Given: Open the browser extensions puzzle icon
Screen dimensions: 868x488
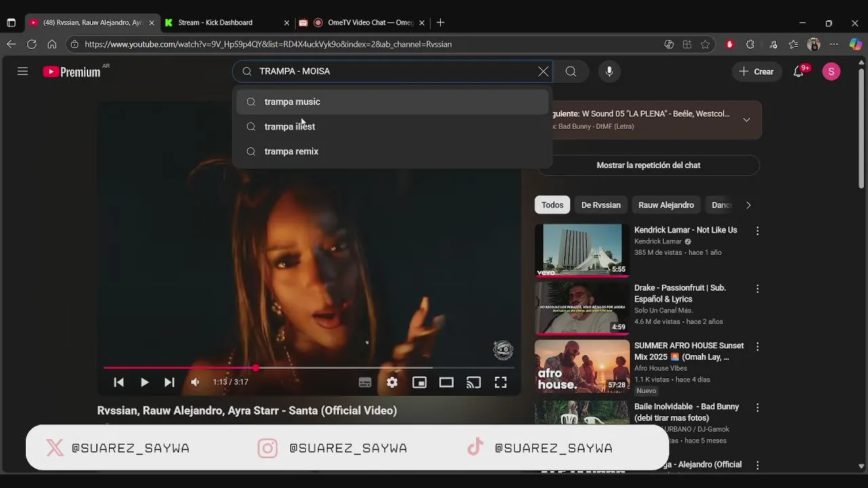Looking at the screenshot, I should click(x=750, y=44).
